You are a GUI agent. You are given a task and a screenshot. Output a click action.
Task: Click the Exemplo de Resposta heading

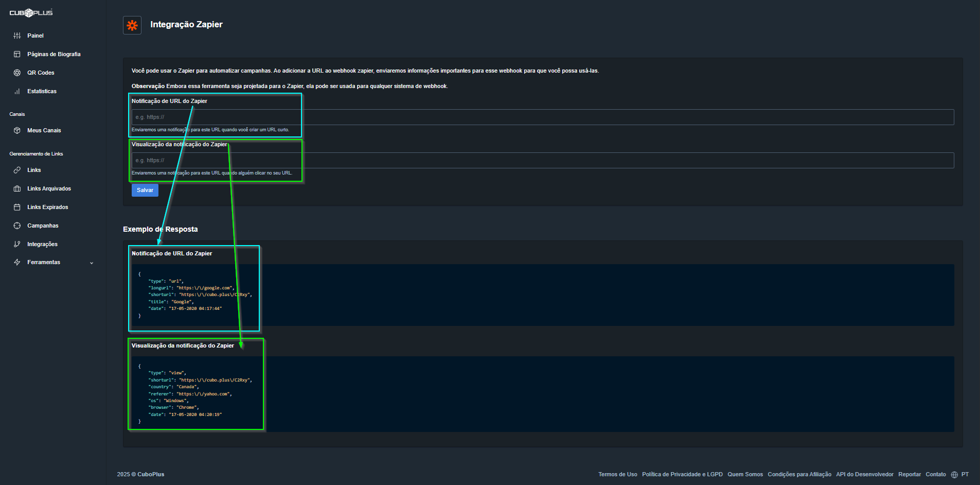coord(160,229)
